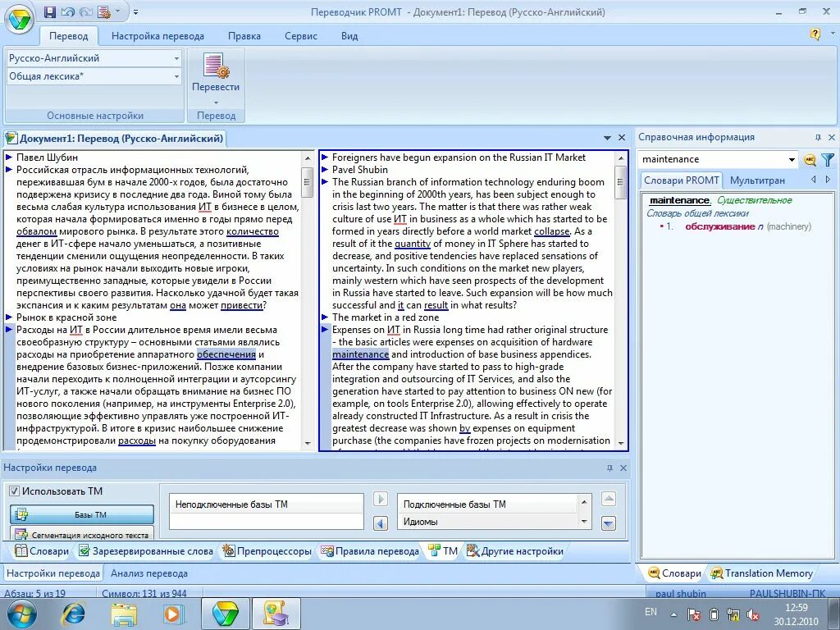Move TM base down with arrow button
The image size is (840, 630).
click(x=609, y=523)
